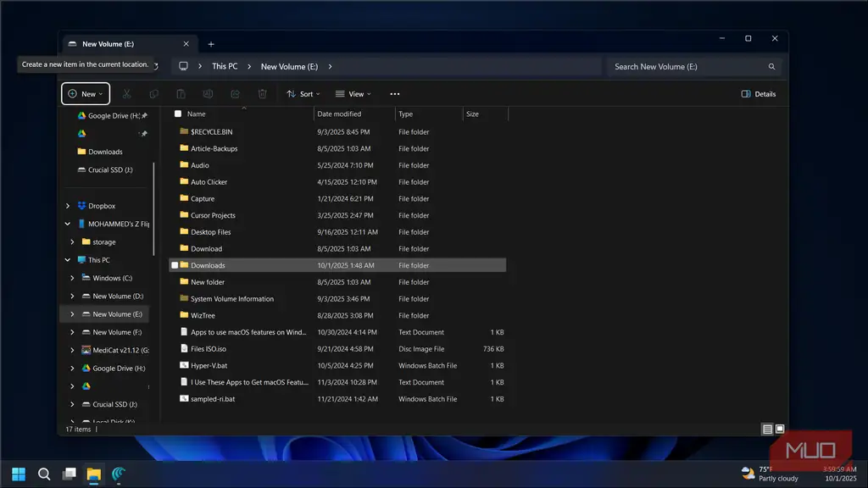Click the Paste clipboard icon
The width and height of the screenshot is (868, 488).
(x=181, y=94)
